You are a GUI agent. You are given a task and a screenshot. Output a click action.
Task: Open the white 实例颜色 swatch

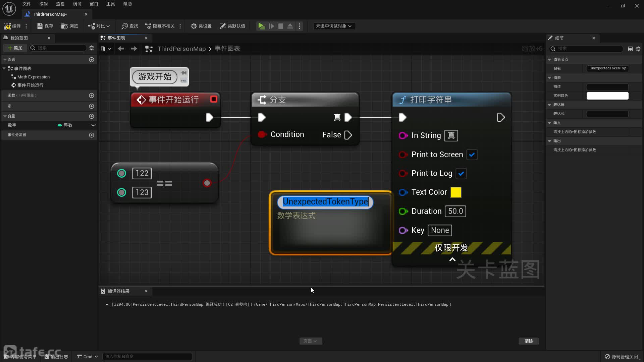pos(607,96)
